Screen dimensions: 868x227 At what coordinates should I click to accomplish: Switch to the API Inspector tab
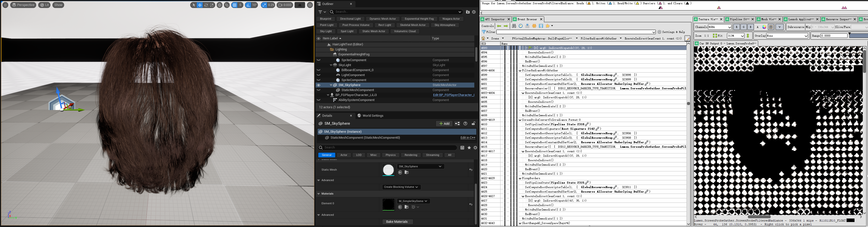pyautogui.click(x=495, y=19)
